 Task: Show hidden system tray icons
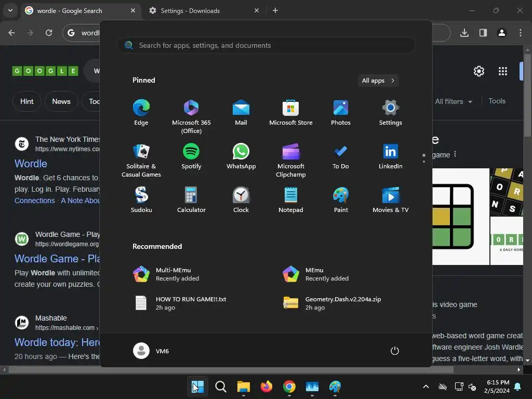(426, 387)
